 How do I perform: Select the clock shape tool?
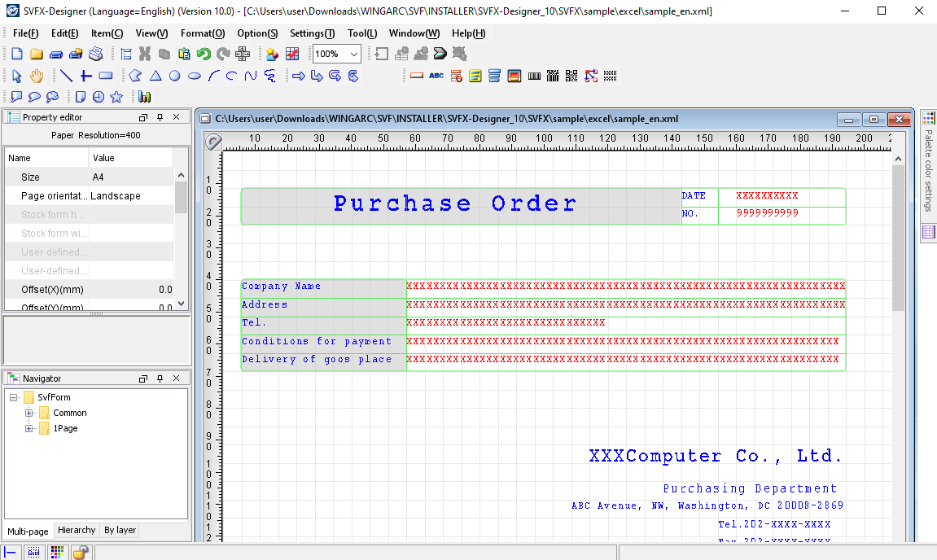coord(99,97)
